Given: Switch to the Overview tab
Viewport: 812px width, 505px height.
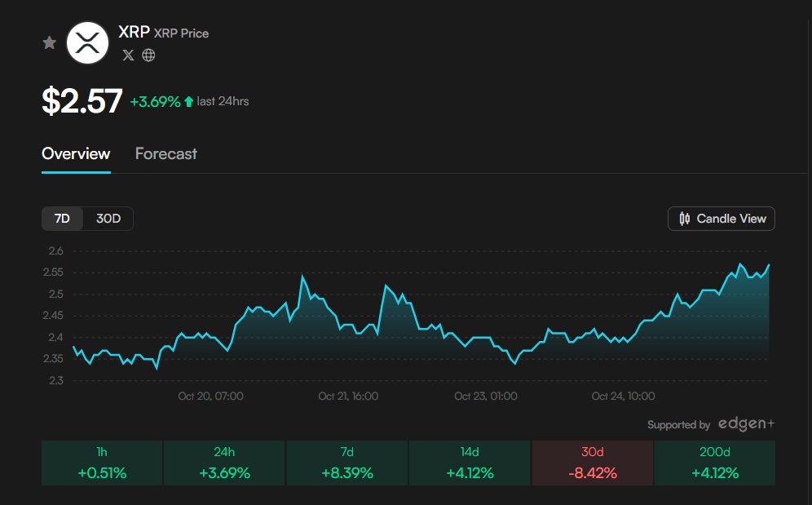Looking at the screenshot, I should [x=76, y=154].
